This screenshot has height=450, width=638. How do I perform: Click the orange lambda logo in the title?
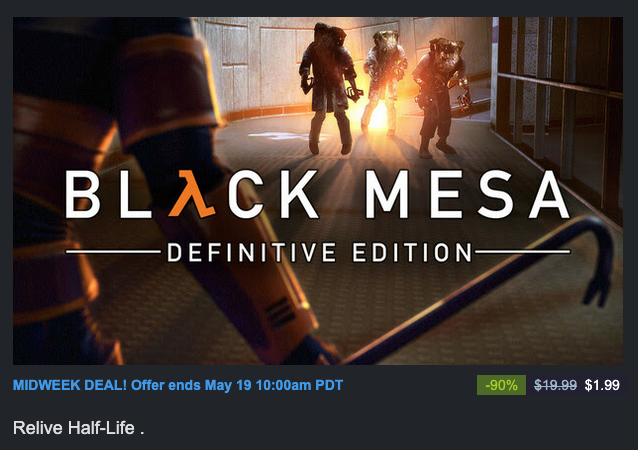click(191, 194)
